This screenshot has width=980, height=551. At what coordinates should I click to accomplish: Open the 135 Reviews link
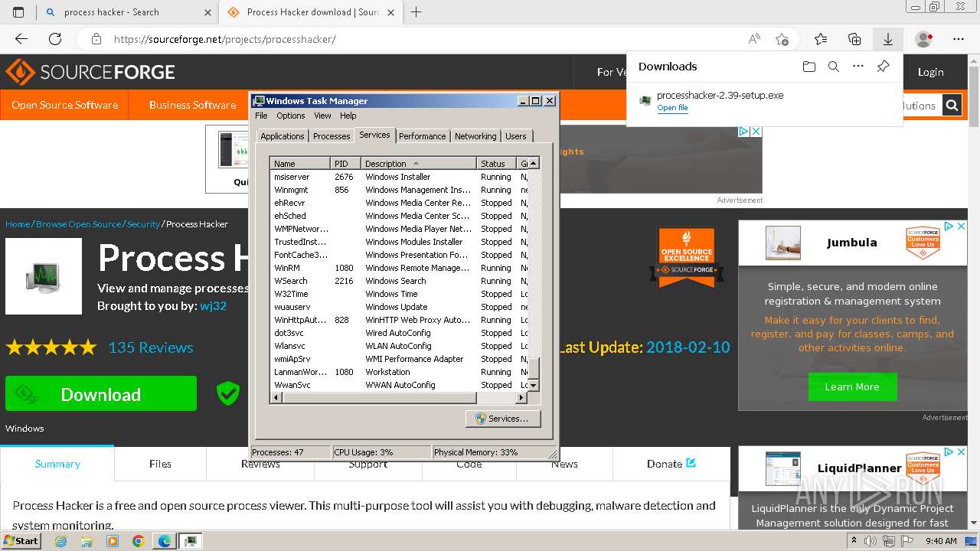151,347
